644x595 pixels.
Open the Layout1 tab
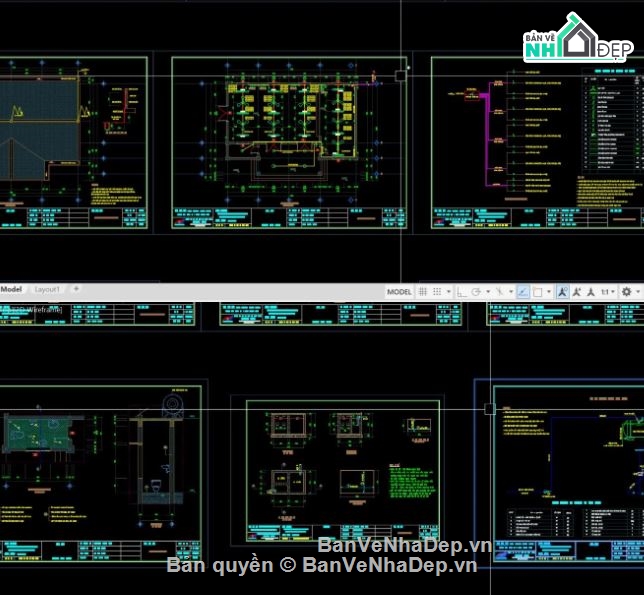(47, 289)
